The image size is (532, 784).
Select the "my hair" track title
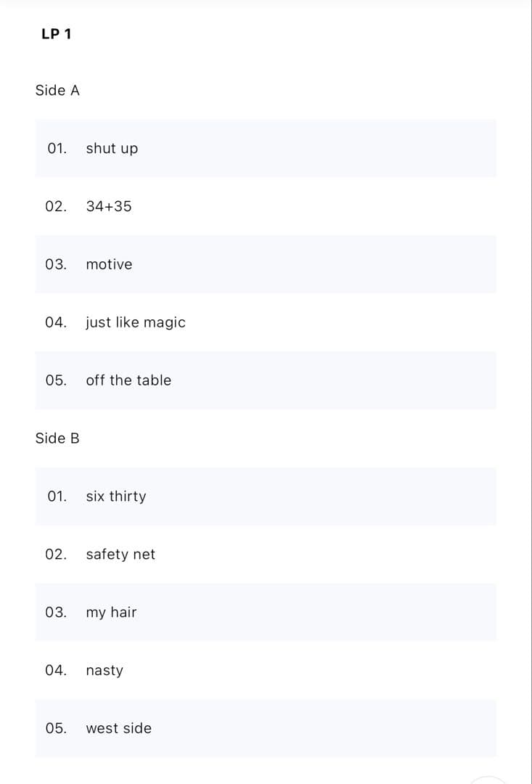111,613
